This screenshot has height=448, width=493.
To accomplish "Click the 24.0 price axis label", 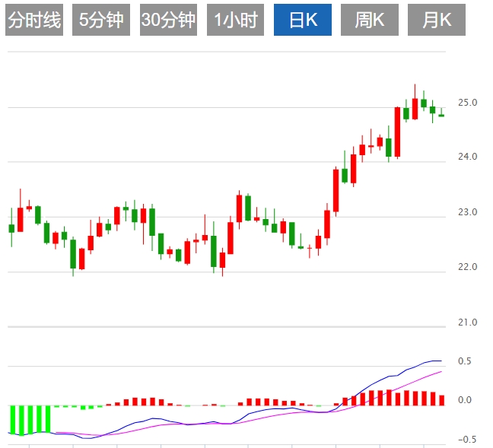I will tap(467, 157).
